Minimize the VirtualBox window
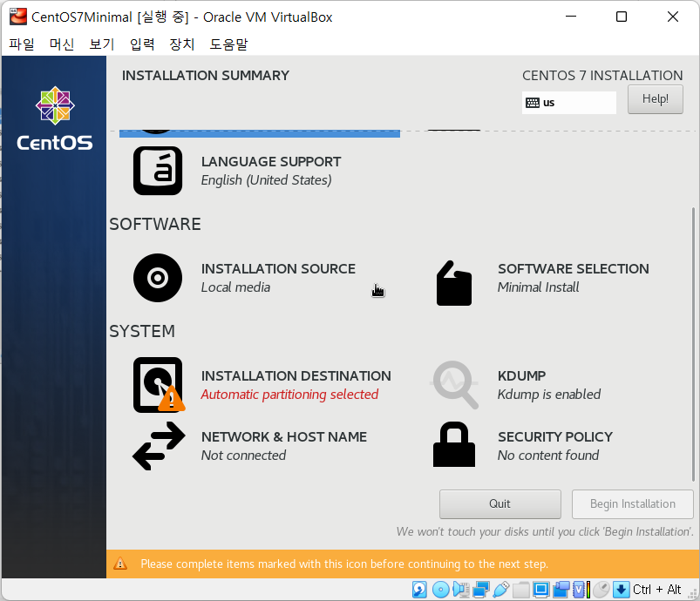 570,17
